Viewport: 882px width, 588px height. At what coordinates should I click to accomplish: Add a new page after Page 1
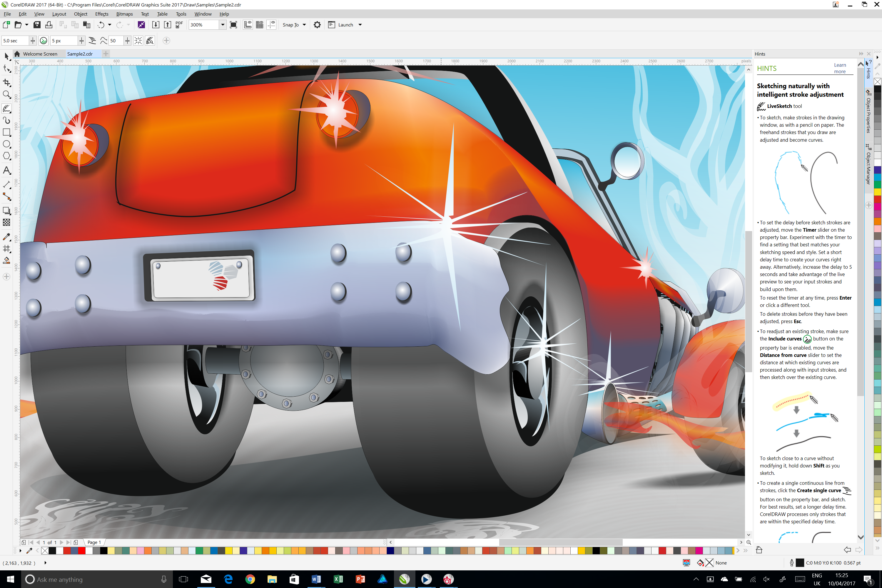tap(76, 542)
